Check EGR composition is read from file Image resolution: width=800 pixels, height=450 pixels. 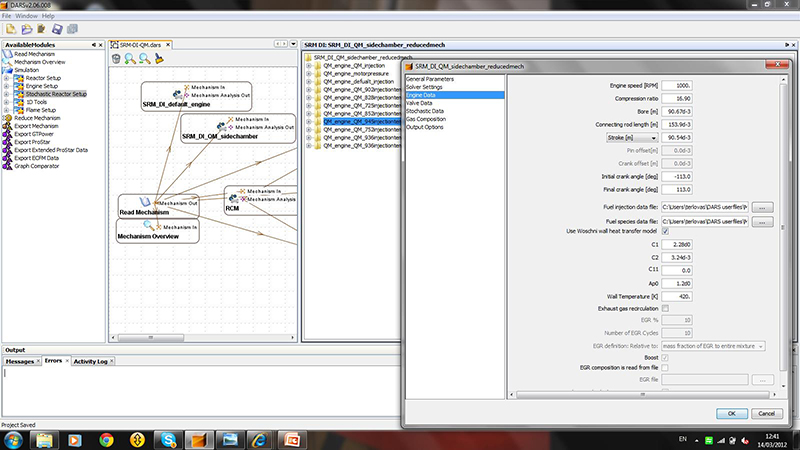click(665, 368)
